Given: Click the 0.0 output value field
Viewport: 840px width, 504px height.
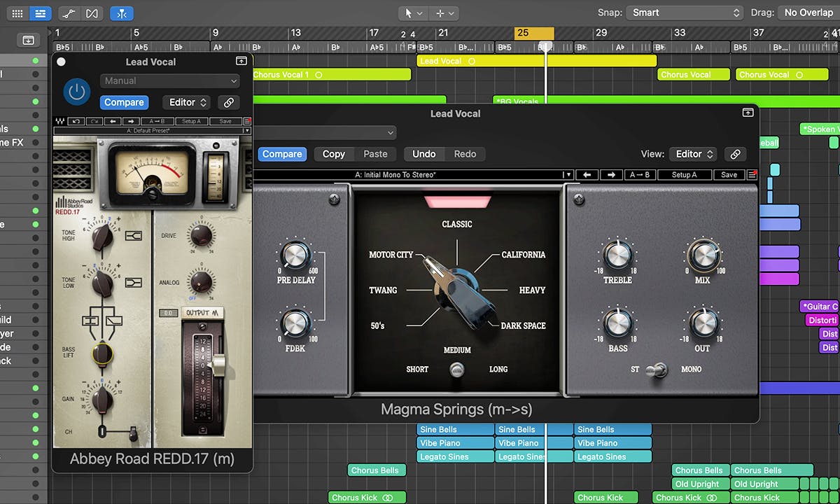Looking at the screenshot, I should pos(168,313).
